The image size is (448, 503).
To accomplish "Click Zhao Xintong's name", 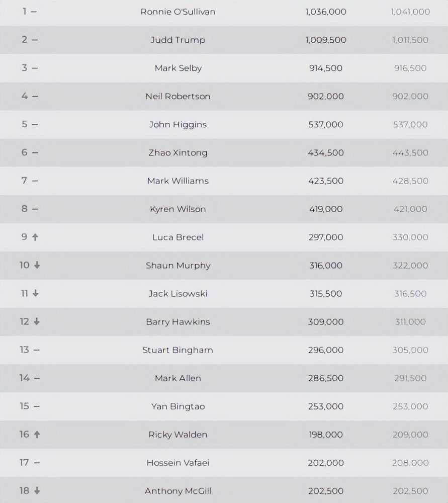I will point(178,153).
